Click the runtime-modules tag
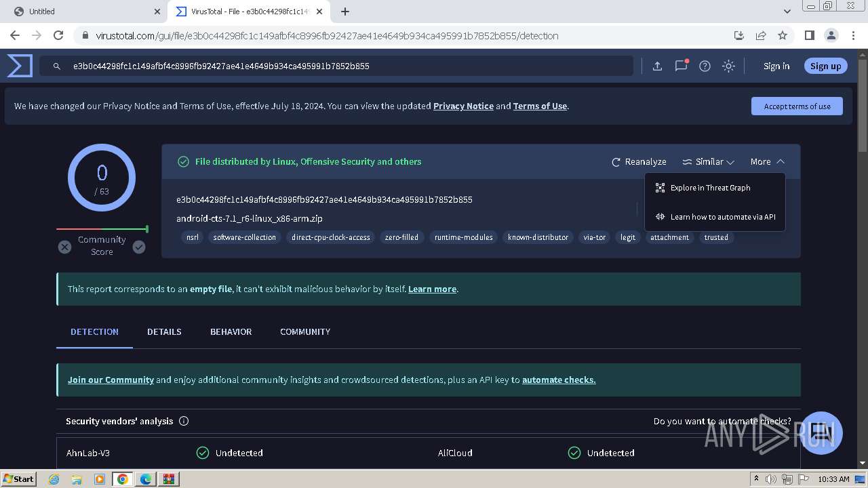 click(464, 237)
